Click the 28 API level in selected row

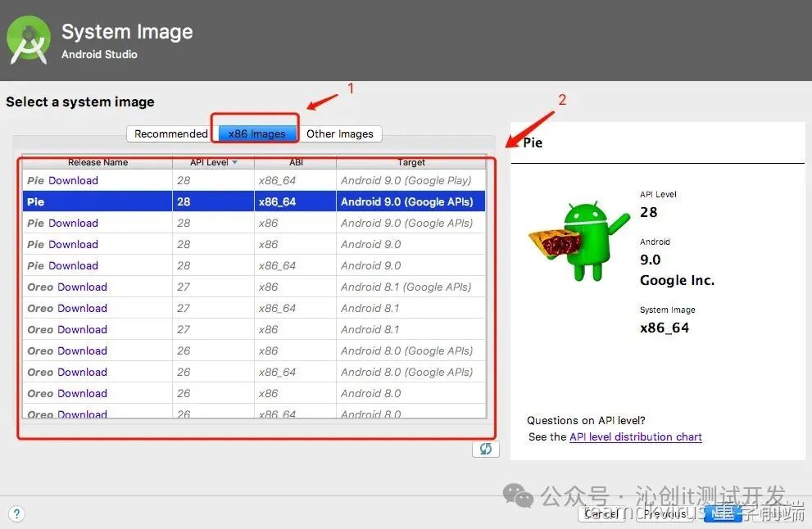213,201
